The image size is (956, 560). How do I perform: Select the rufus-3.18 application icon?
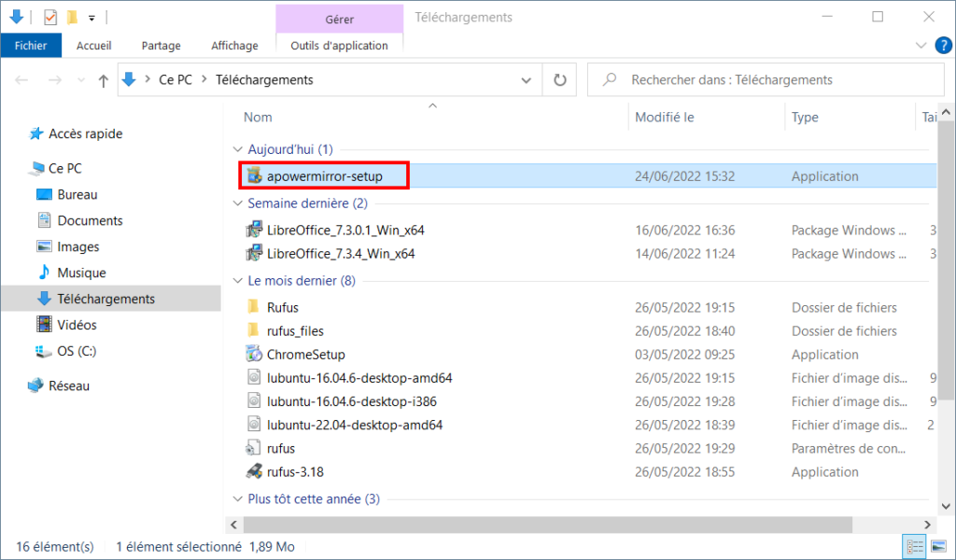pyautogui.click(x=254, y=471)
